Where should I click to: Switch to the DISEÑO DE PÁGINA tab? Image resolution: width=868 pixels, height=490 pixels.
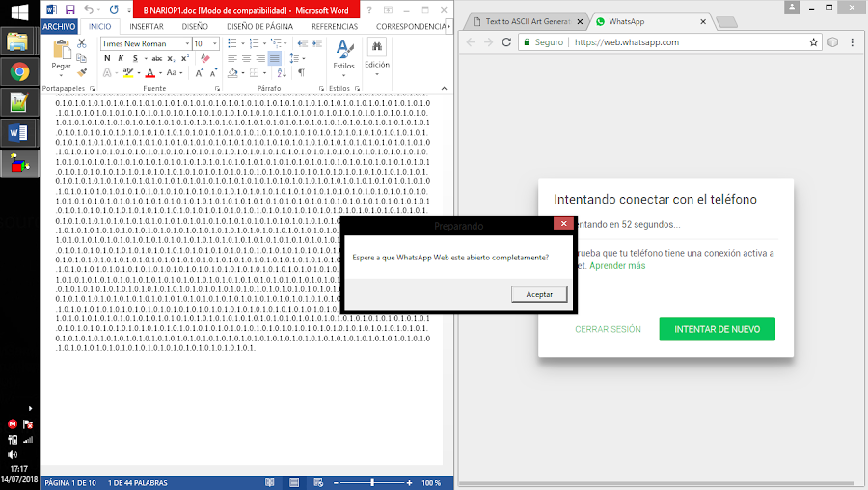(x=259, y=27)
